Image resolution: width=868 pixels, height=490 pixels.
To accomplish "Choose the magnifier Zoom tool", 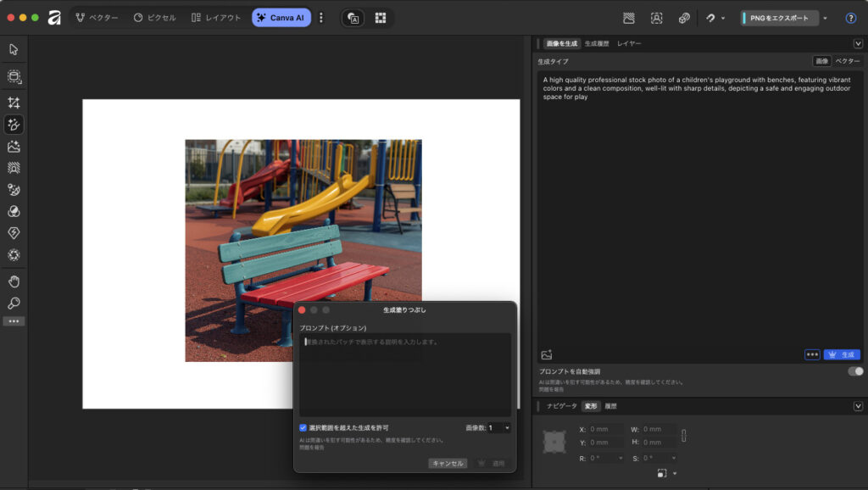I will 14,303.
